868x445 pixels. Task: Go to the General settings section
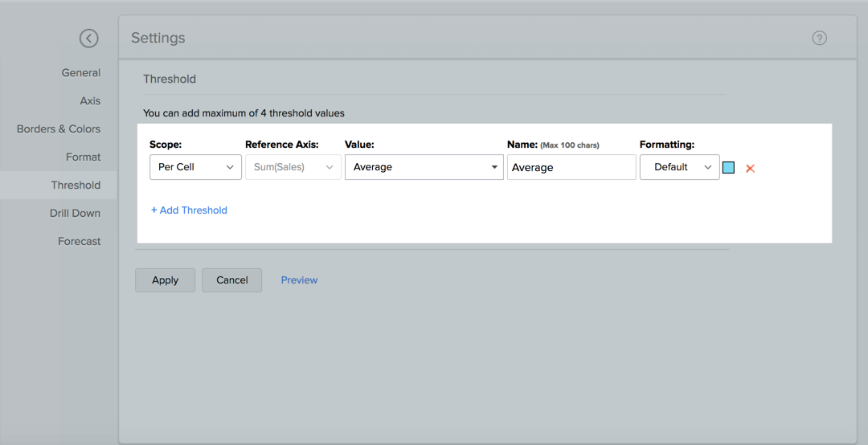(81, 72)
